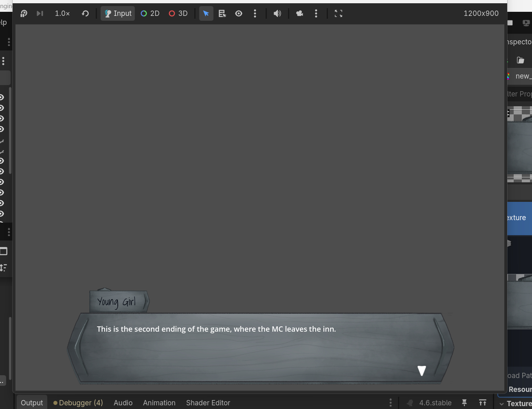The height and width of the screenshot is (409, 532).
Task: Click the camera override icon
Action: (299, 13)
